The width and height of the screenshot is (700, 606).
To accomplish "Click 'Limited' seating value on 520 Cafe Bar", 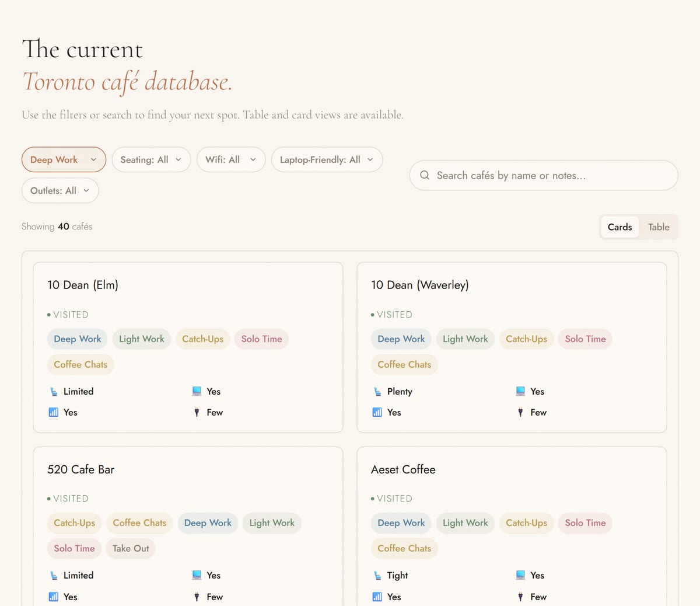I will tap(78, 575).
